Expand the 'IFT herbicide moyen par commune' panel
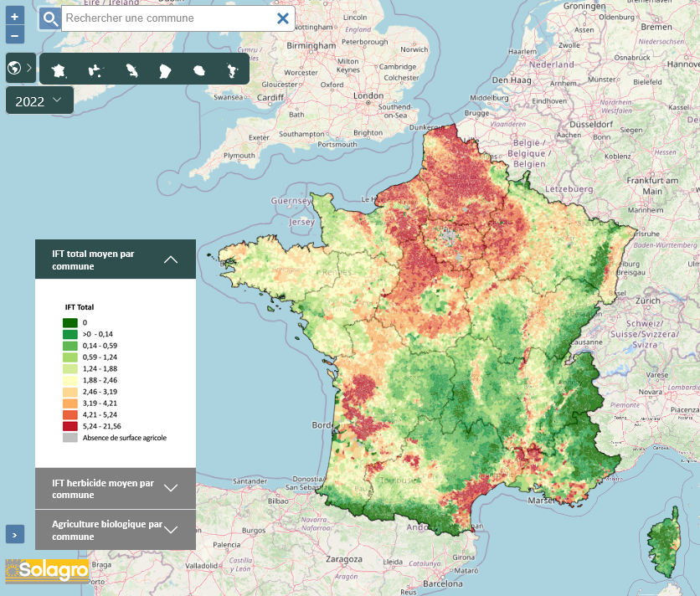 [116, 488]
